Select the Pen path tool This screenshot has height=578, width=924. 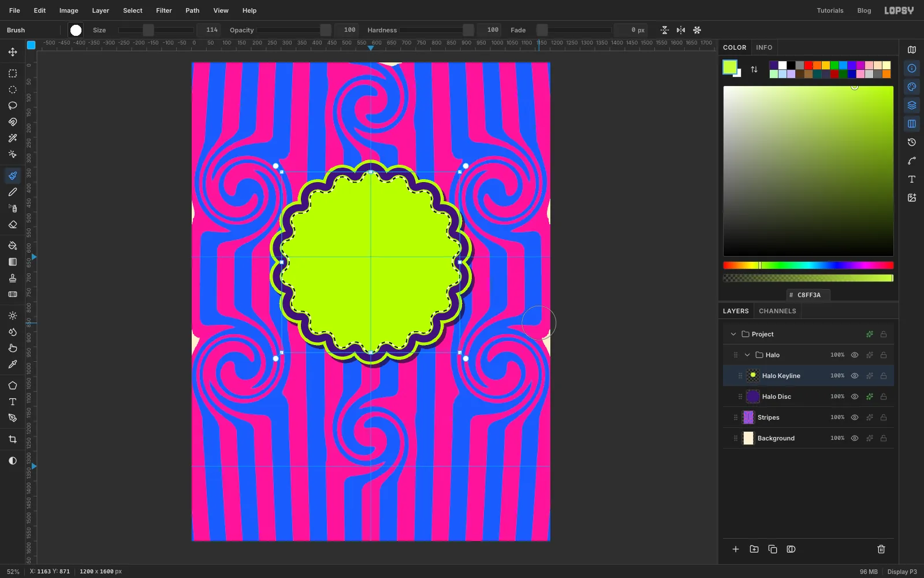13,418
